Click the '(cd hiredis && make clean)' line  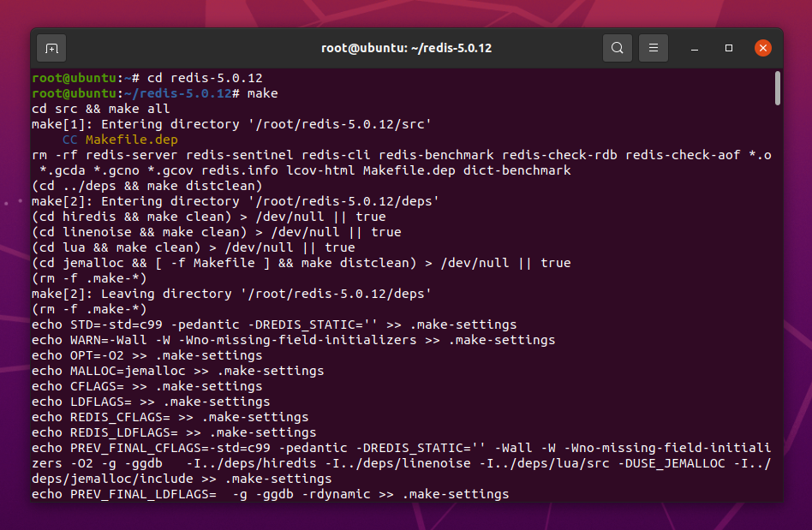(x=209, y=217)
